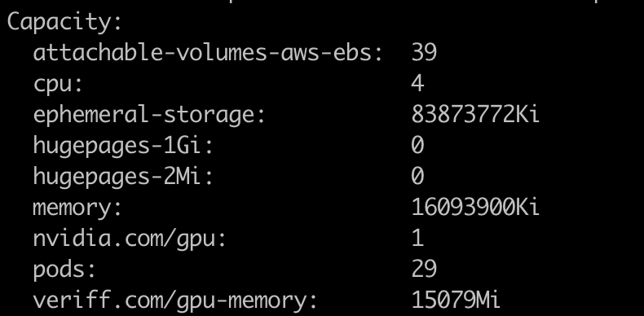The image size is (644, 316).
Task: Click the hugepages-2Mi value 0
Action: tap(417, 176)
